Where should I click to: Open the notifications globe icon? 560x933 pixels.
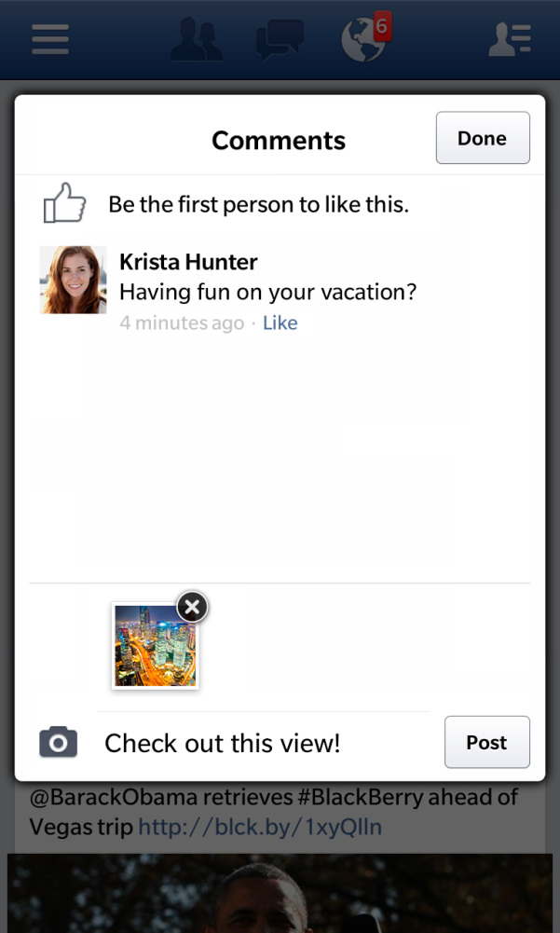pos(362,42)
